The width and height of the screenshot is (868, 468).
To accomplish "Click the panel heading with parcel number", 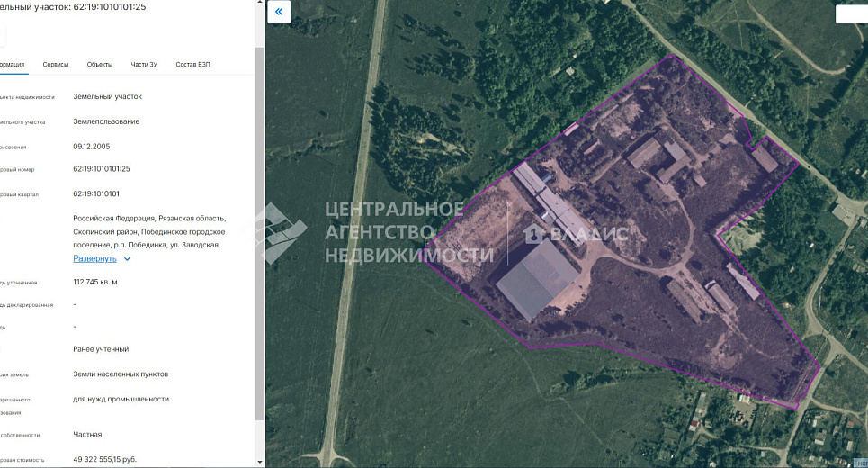I will pyautogui.click(x=73, y=7).
